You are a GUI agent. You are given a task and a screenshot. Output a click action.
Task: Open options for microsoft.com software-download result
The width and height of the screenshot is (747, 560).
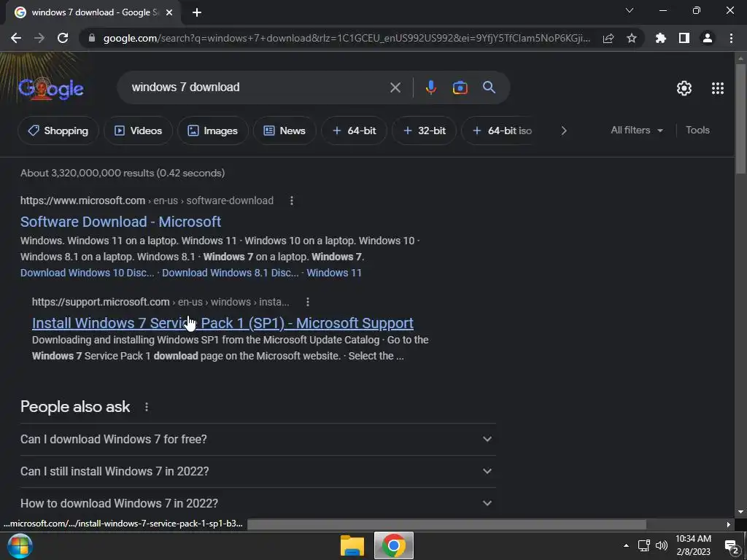coord(292,201)
